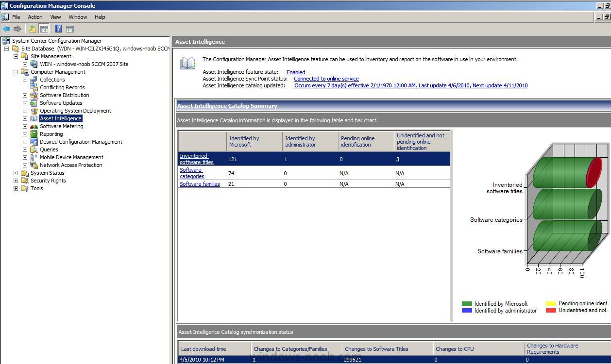Collapse the Computer Management node
The height and width of the screenshot is (364, 611).
(x=16, y=72)
